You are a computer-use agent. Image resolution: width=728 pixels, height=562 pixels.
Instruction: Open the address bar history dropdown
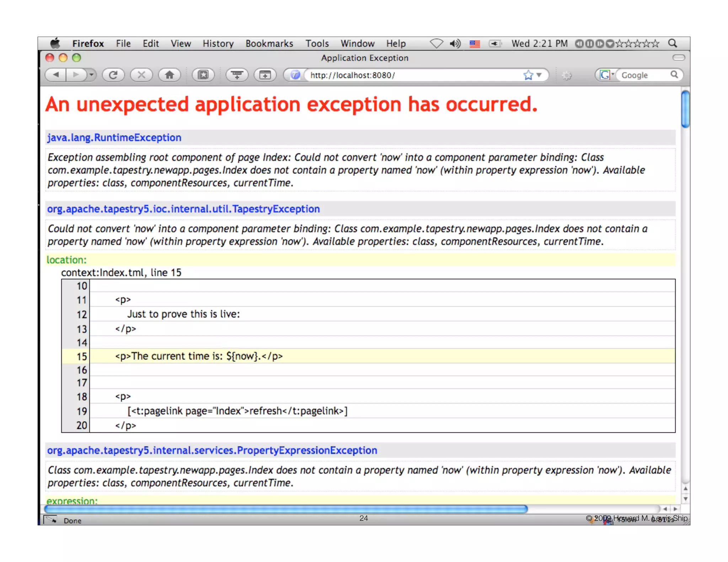click(539, 75)
